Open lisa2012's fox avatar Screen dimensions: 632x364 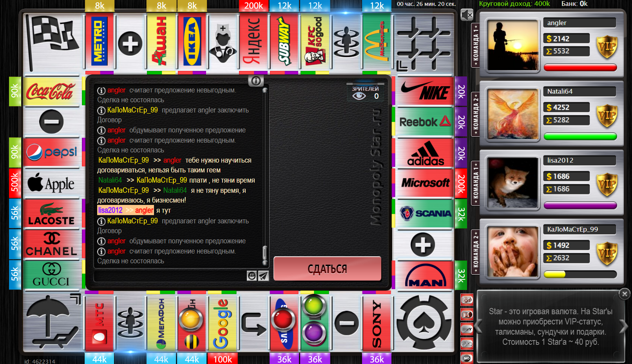click(x=512, y=183)
